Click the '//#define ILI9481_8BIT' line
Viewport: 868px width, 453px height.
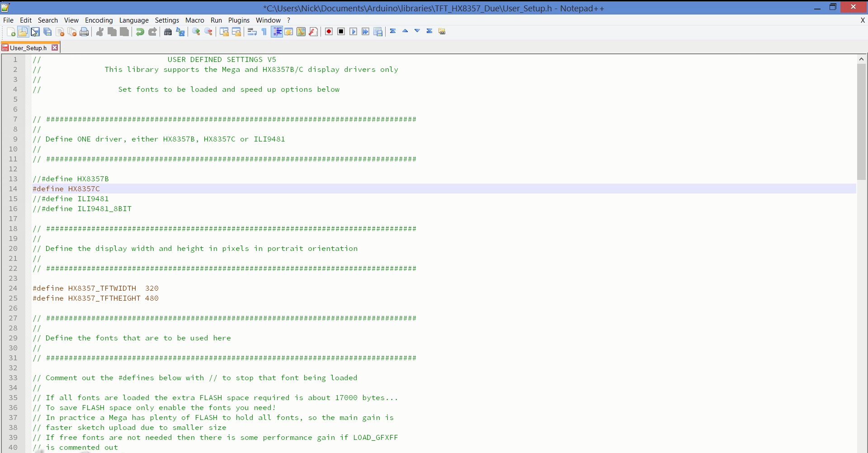click(82, 209)
